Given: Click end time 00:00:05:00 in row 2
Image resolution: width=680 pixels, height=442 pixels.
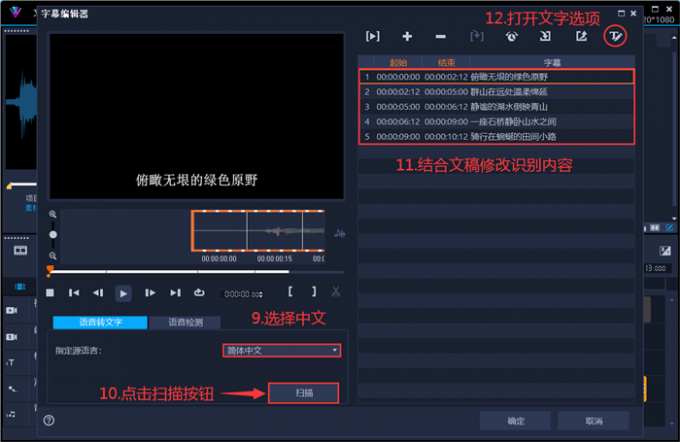Looking at the screenshot, I should [x=446, y=92].
